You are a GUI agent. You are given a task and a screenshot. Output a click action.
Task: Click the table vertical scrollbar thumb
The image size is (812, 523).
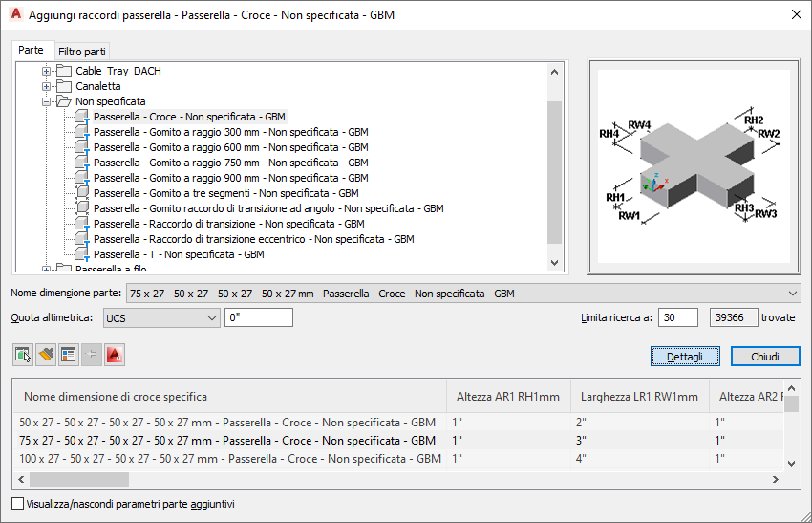click(x=791, y=403)
